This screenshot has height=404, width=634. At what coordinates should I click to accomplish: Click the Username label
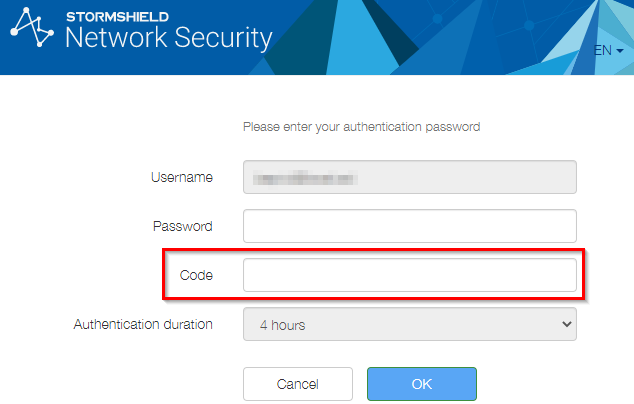[x=182, y=177]
